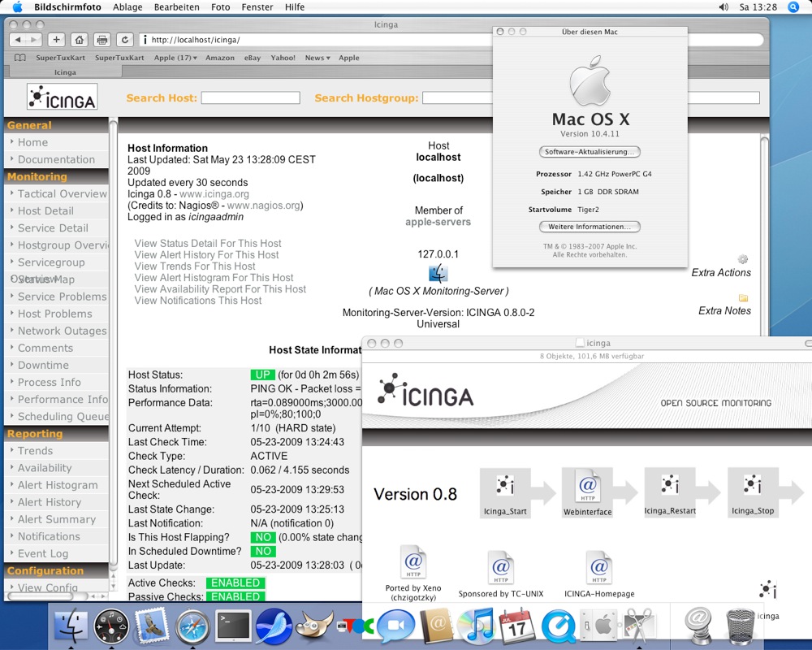Open Event Log in sidebar
Screen dimensions: 812x650
43,553
